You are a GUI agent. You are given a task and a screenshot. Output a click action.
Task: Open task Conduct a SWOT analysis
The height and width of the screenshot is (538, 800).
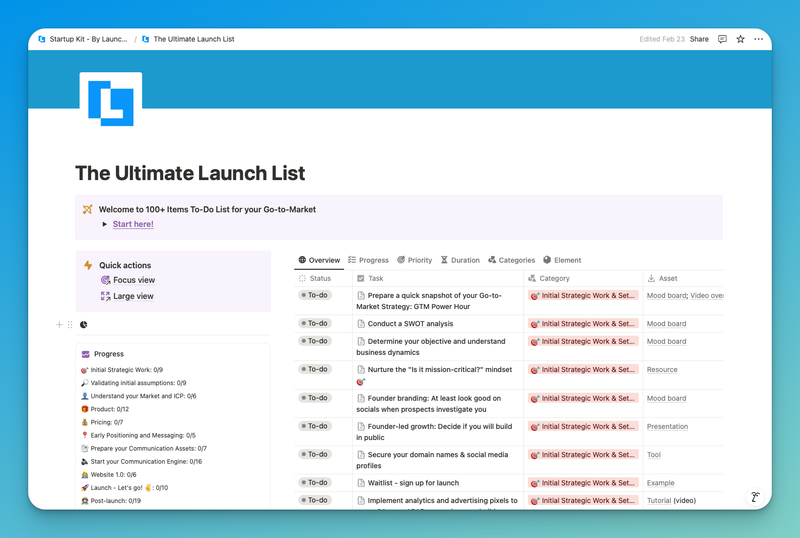click(x=410, y=324)
